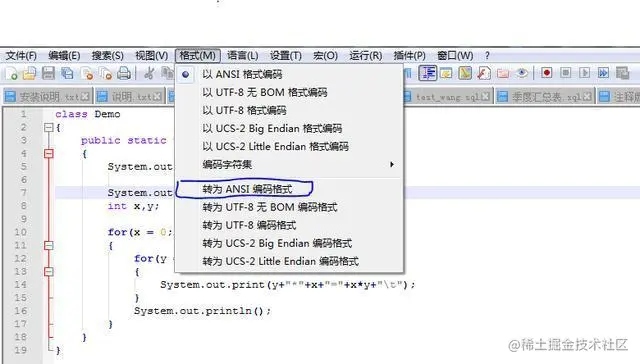Click the Stop macro recording icon
This screenshot has width=640, height=364.
tap(565, 73)
